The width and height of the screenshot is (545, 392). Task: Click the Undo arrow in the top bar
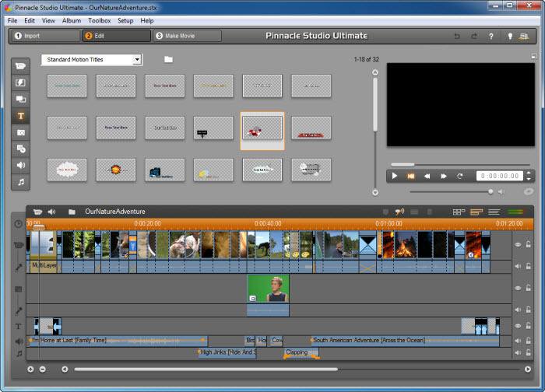point(456,36)
